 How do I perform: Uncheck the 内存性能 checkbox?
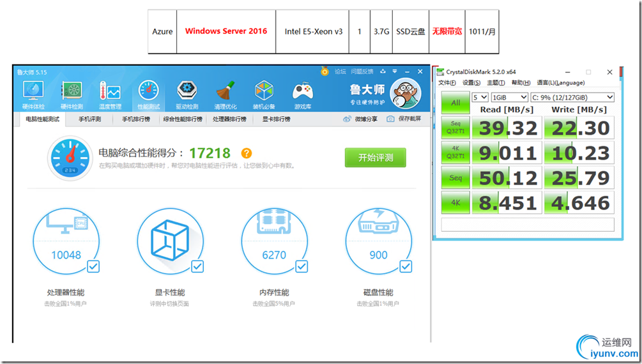coord(302,267)
